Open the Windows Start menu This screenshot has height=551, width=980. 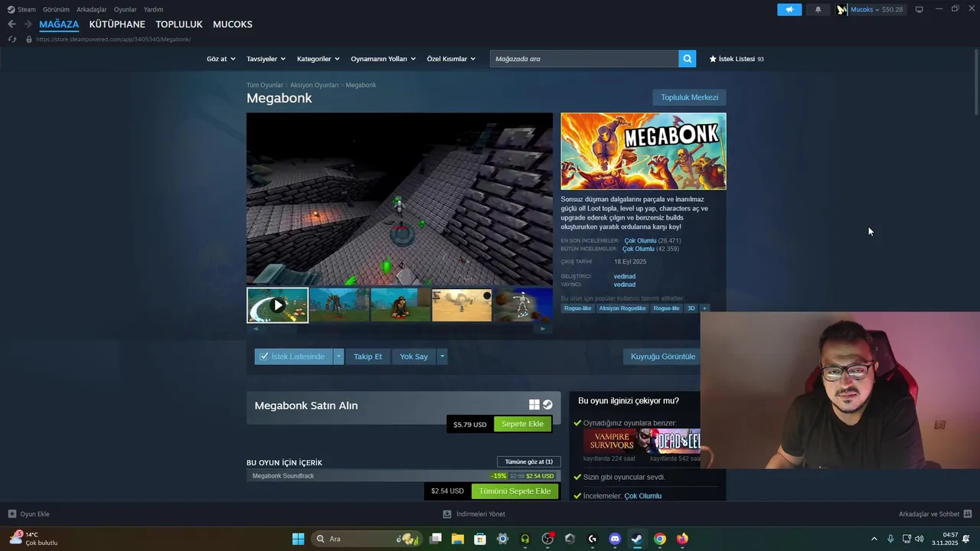coord(298,539)
